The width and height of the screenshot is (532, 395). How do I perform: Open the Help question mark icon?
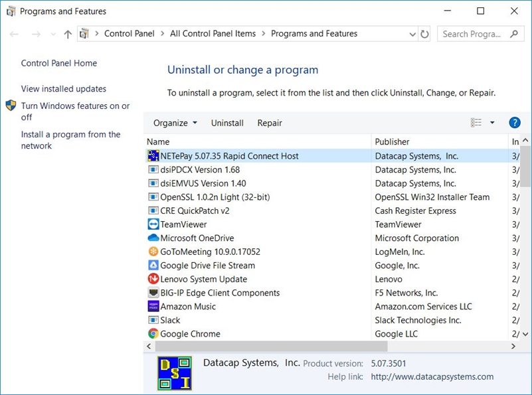514,123
